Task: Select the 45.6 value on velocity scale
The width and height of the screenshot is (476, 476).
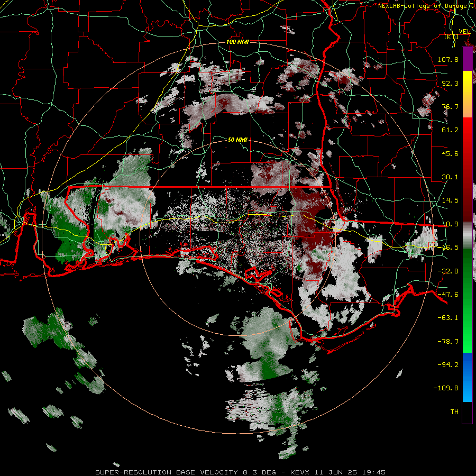Action: 450,153
